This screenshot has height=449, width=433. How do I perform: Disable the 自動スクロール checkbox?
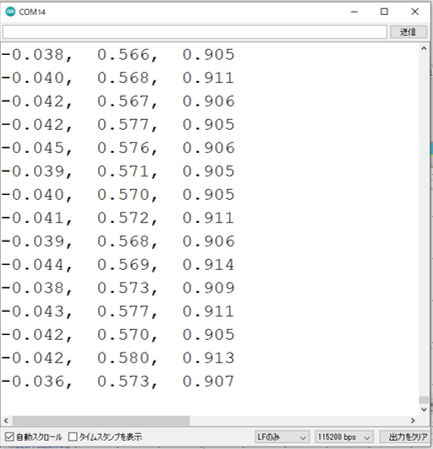(x=9, y=437)
